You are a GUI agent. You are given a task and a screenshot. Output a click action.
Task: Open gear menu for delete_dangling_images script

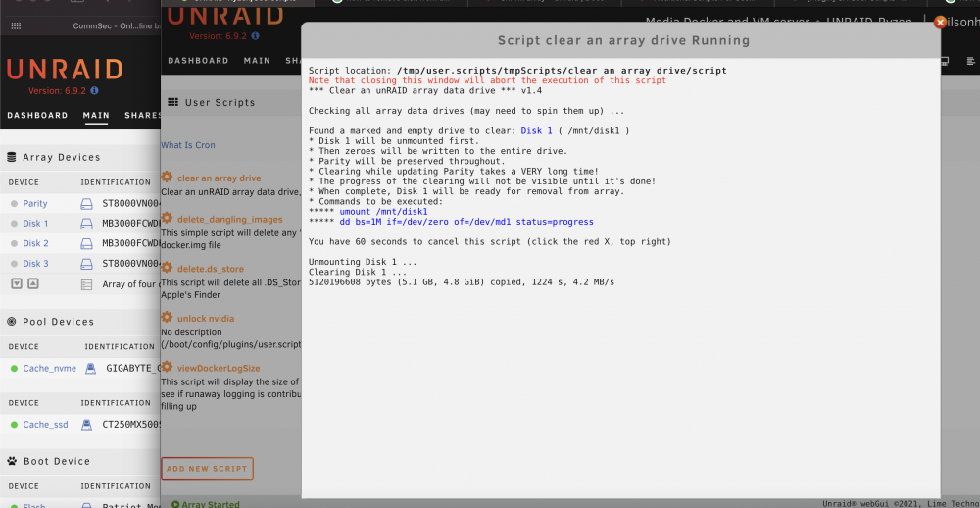167,218
